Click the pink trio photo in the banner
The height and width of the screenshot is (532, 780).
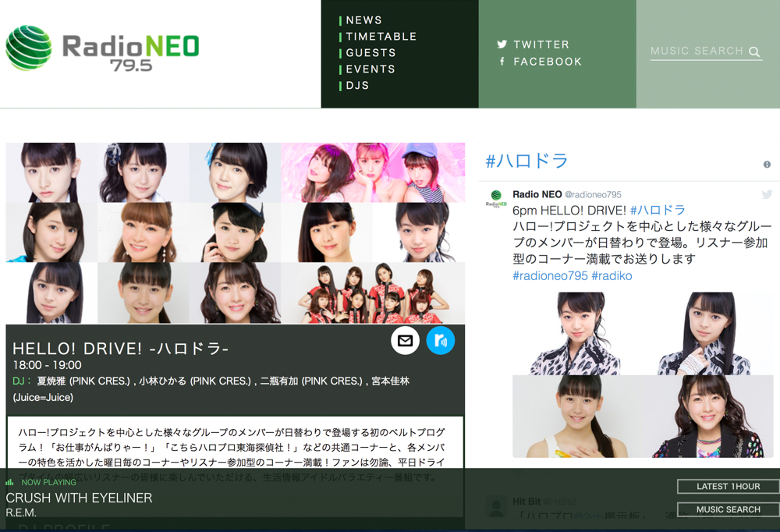pos(373,172)
